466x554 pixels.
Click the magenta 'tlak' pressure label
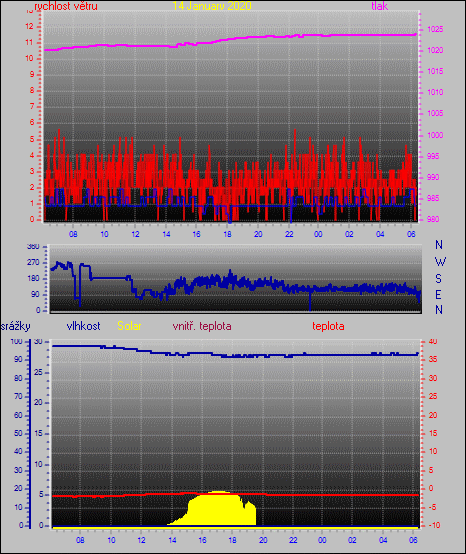coord(379,6)
